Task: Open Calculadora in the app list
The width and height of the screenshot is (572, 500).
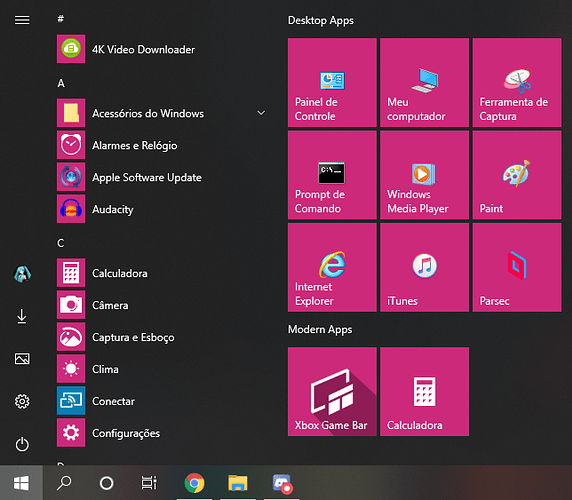Action: point(162,273)
